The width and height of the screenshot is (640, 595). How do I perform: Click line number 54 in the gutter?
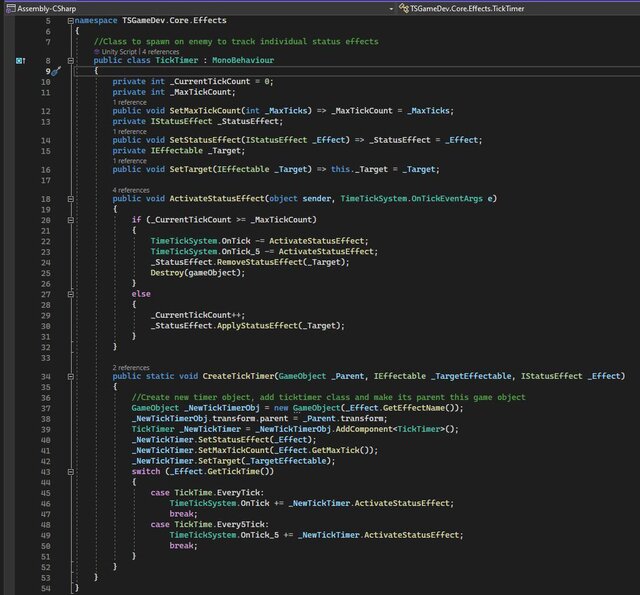pyautogui.click(x=46, y=588)
